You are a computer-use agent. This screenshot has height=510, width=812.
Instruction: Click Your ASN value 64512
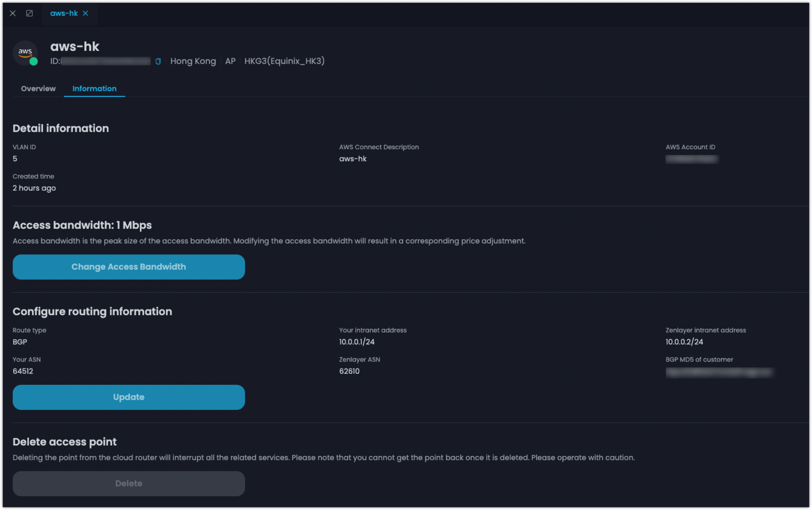coord(23,371)
